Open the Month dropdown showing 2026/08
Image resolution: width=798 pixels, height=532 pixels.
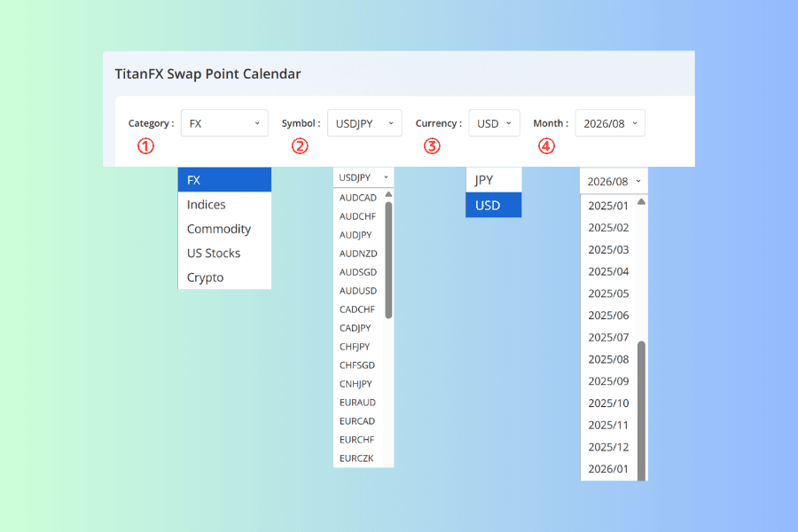610,123
